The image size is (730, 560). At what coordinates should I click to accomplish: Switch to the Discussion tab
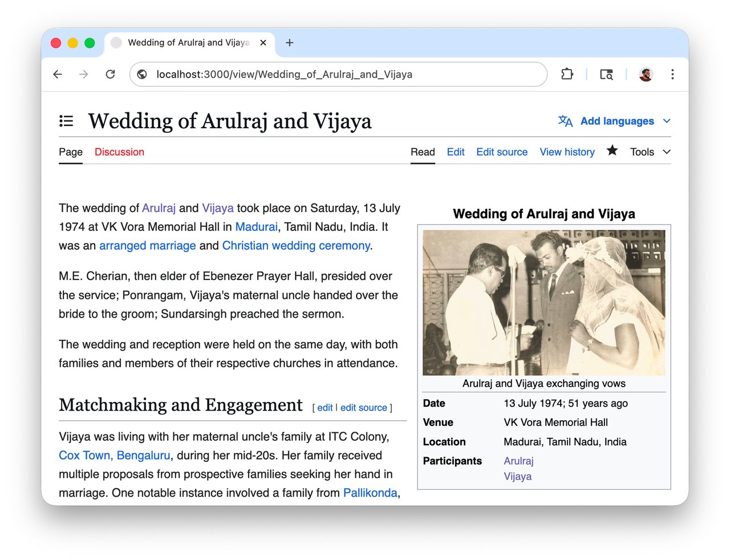[x=119, y=152]
